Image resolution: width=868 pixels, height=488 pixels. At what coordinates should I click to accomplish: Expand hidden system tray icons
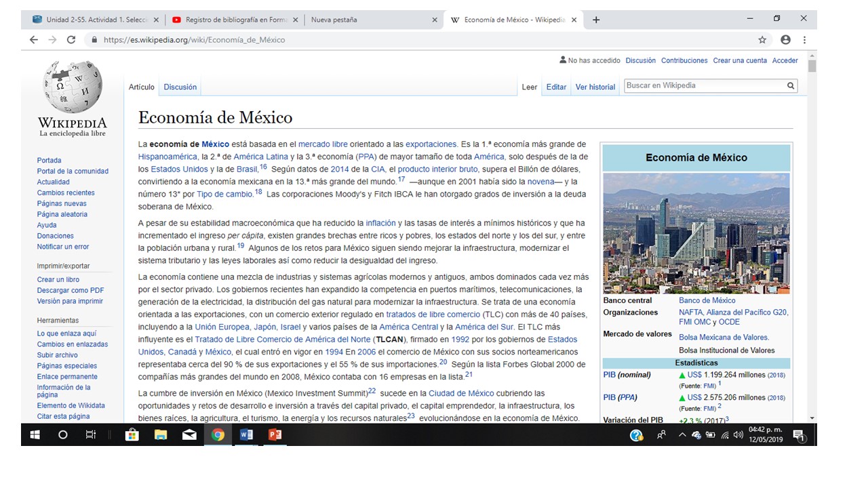click(682, 435)
